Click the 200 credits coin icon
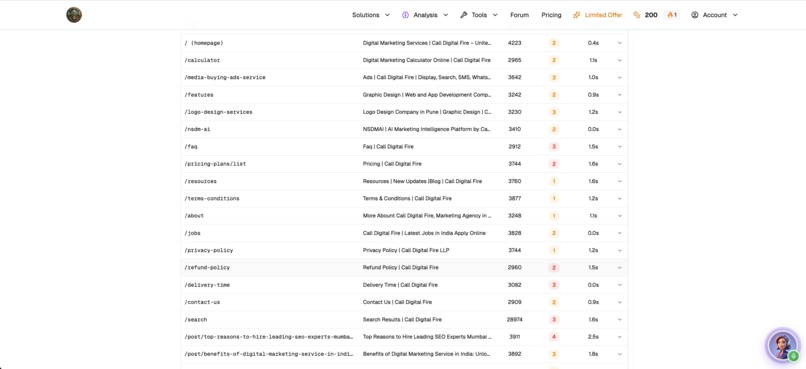Screen dimensions: 806x369 click(x=637, y=15)
